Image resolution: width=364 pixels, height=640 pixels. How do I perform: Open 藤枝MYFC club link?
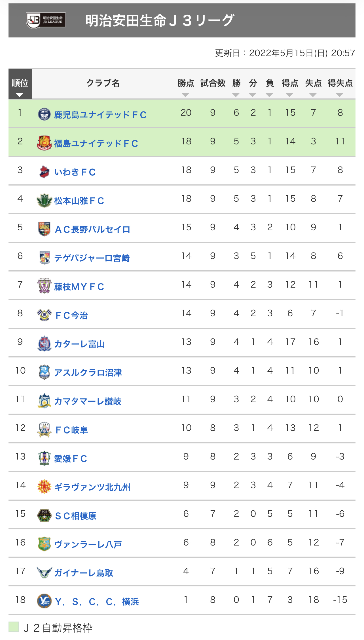pos(79,287)
